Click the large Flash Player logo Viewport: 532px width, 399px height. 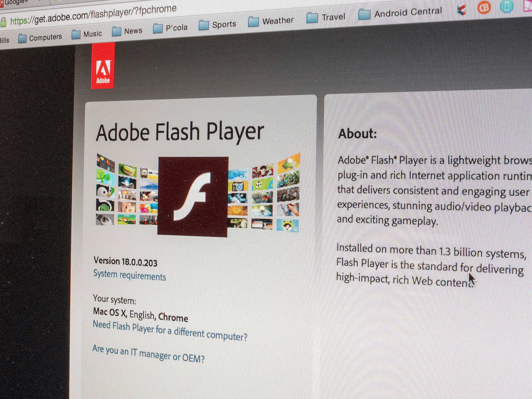(x=193, y=197)
